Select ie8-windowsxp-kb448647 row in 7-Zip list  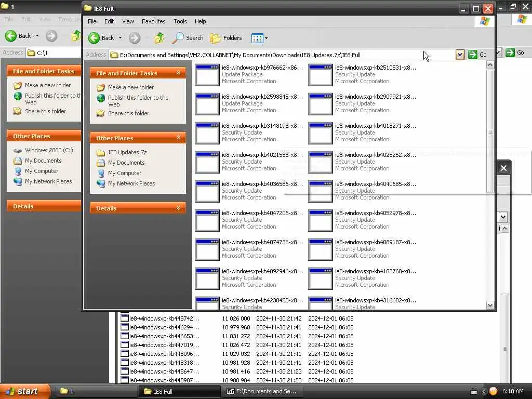coord(237,371)
